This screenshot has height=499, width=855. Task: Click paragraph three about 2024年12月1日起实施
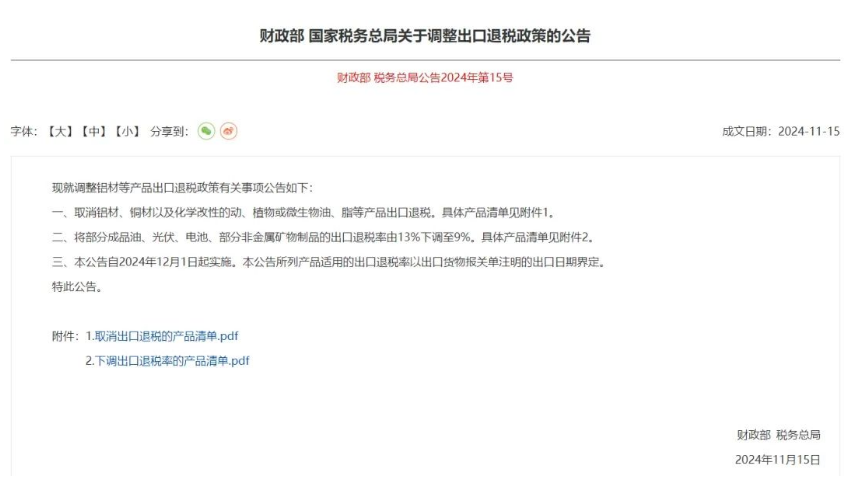click(x=329, y=262)
